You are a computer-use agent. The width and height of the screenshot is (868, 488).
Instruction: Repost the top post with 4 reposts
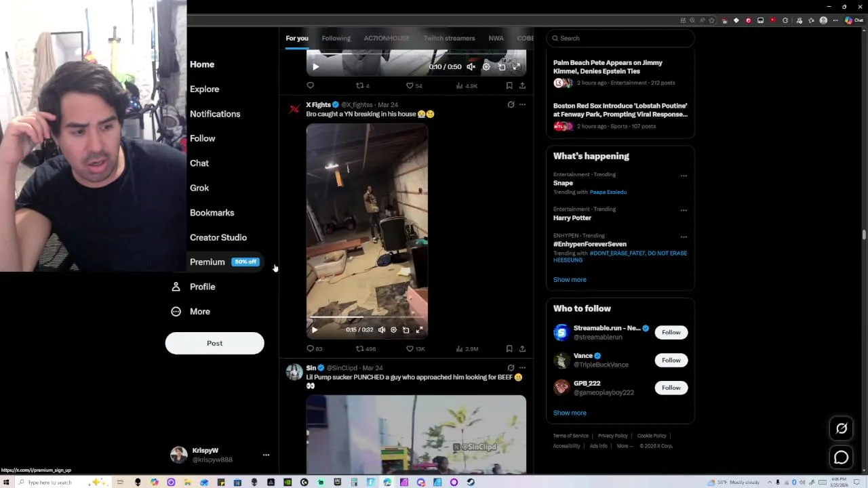(363, 85)
